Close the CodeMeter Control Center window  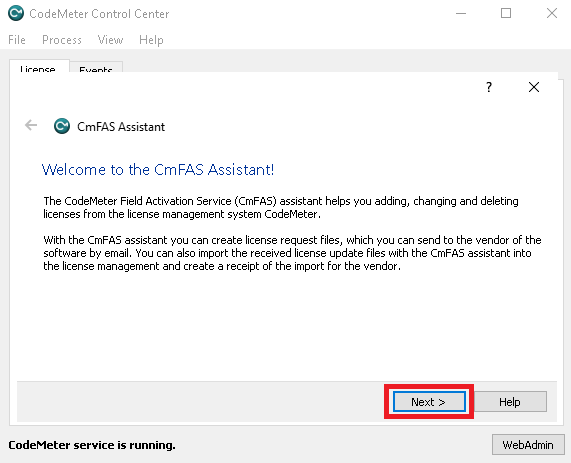pos(552,13)
